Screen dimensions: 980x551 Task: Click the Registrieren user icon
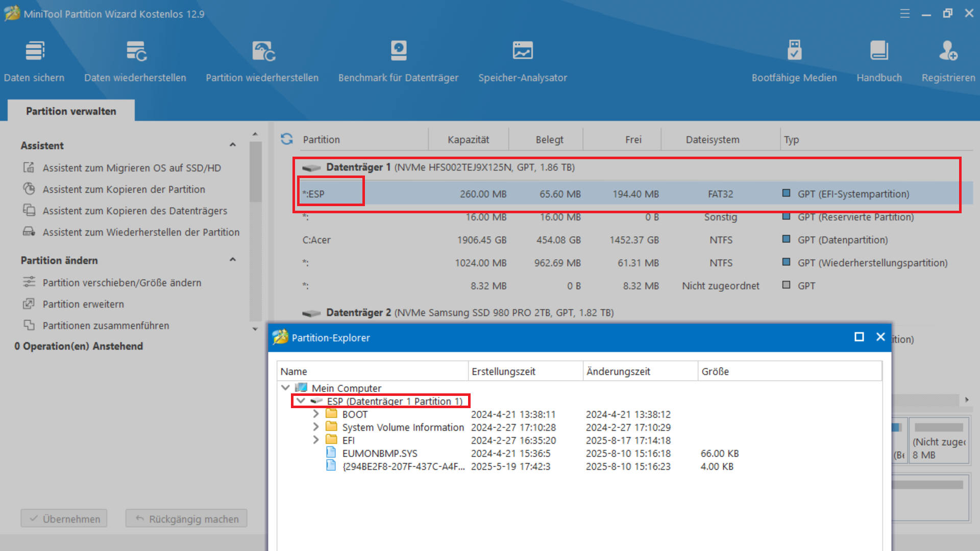pyautogui.click(x=948, y=51)
